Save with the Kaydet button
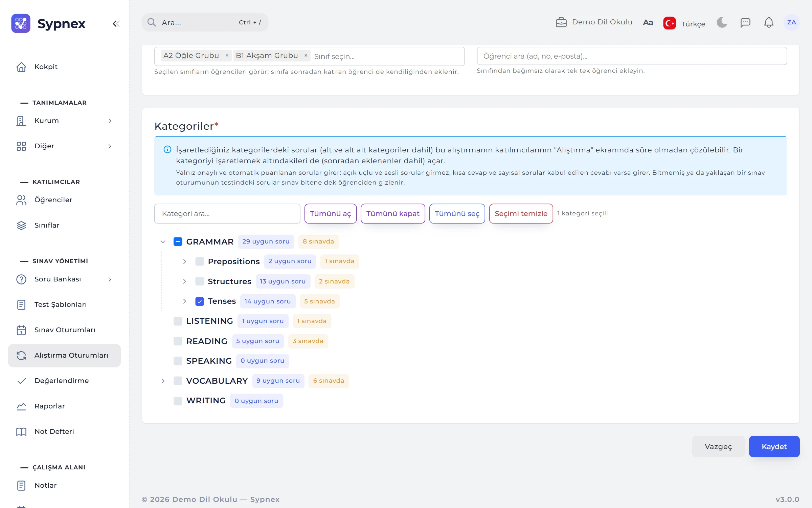Viewport: 812px width, 508px height. point(774,446)
